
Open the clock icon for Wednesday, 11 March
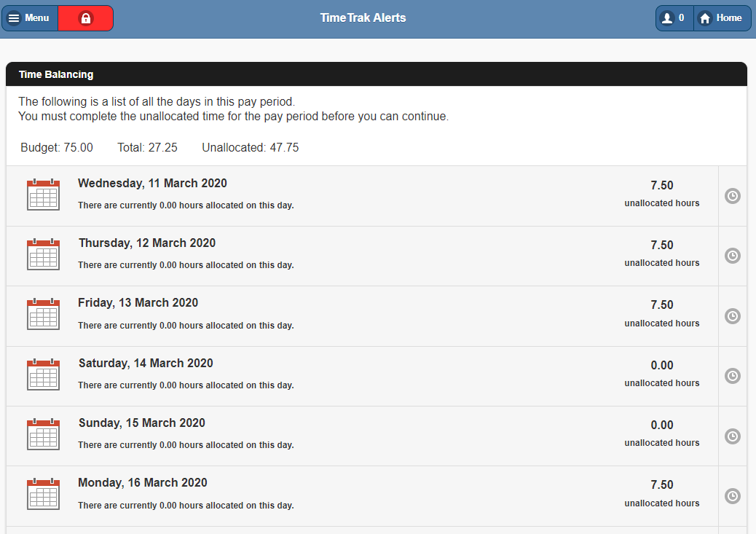click(733, 196)
